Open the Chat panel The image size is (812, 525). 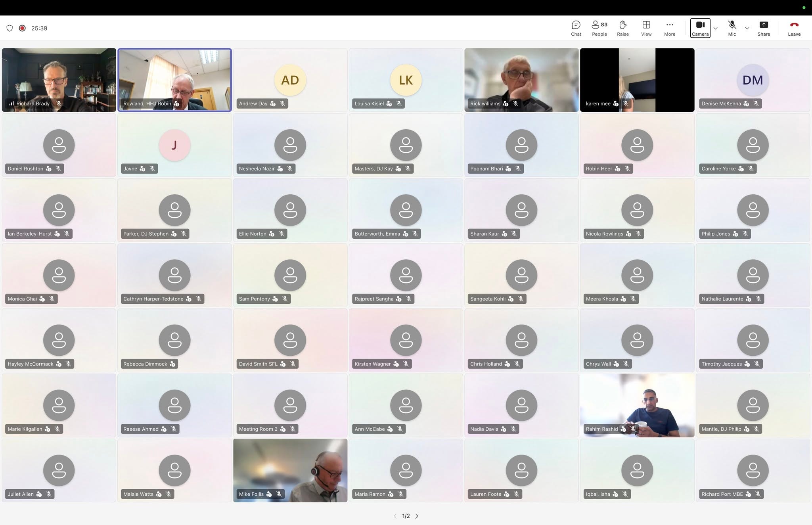576,29
